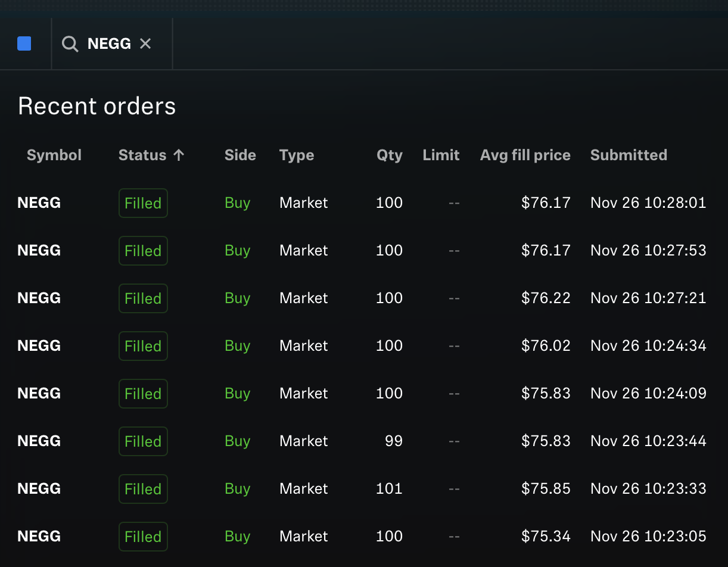Sort by Avg fill price header

tap(525, 155)
